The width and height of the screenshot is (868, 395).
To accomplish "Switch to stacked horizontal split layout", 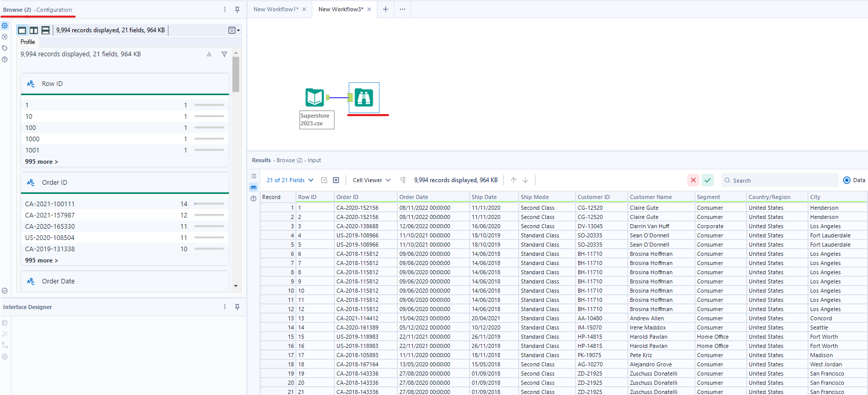I will pos(46,30).
